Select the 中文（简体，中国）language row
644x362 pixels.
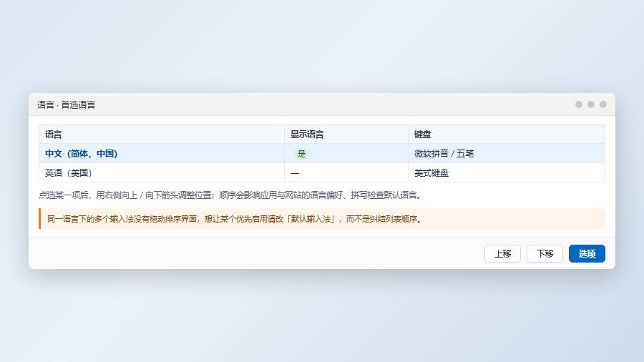[x=321, y=154]
